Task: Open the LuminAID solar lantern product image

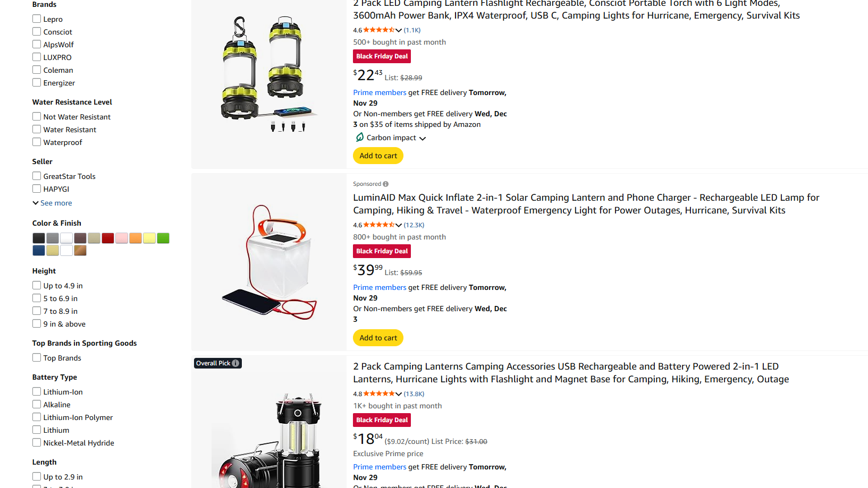Action: click(269, 262)
